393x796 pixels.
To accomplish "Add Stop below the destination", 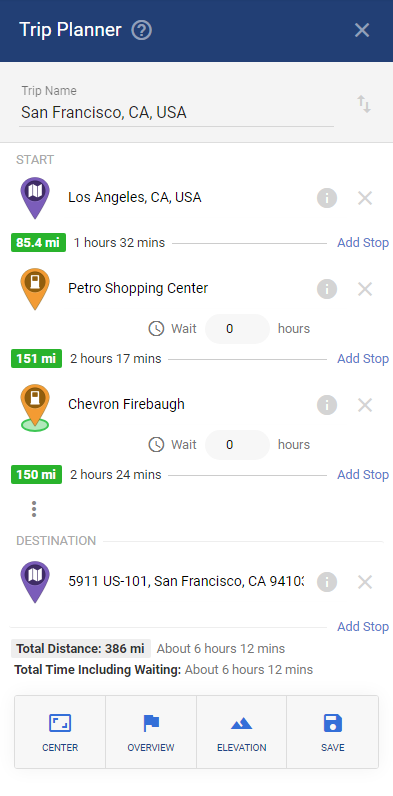I will pos(363,626).
